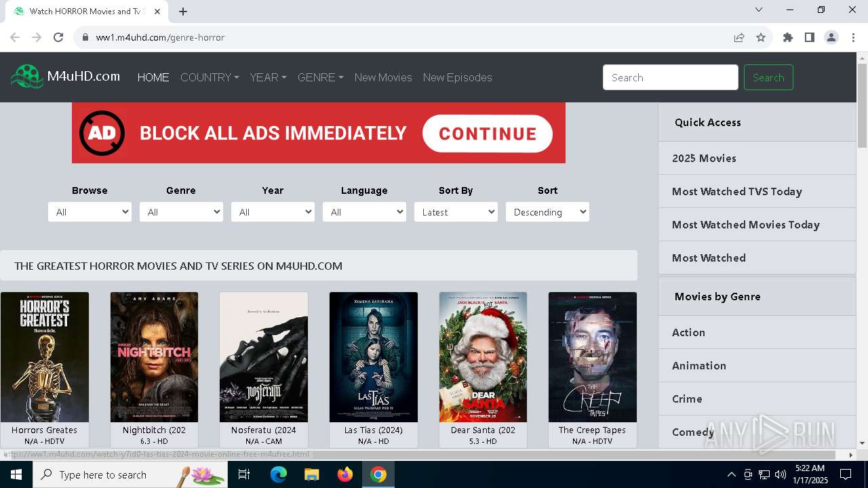The width and height of the screenshot is (868, 488).
Task: Open Most Watched TVS Today
Action: (x=757, y=191)
